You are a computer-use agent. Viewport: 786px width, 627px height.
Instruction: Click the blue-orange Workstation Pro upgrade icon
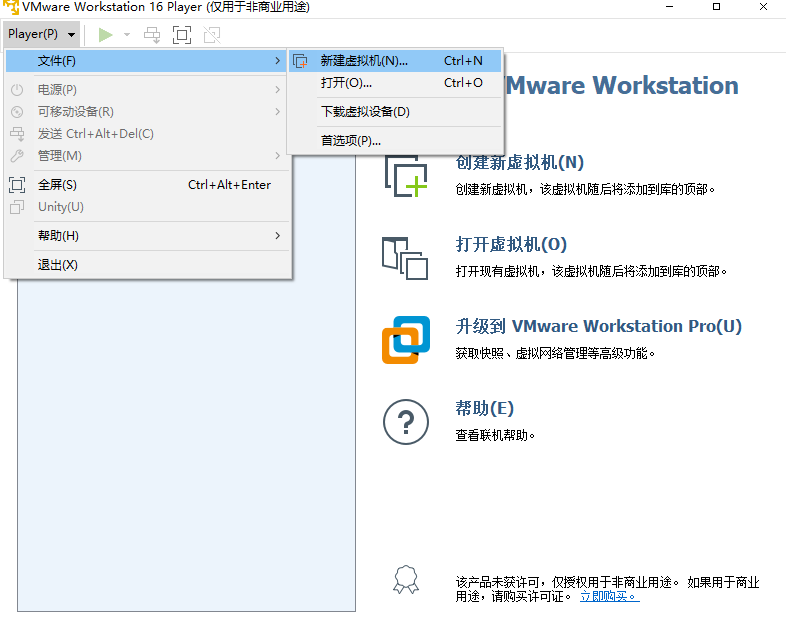tap(405, 340)
